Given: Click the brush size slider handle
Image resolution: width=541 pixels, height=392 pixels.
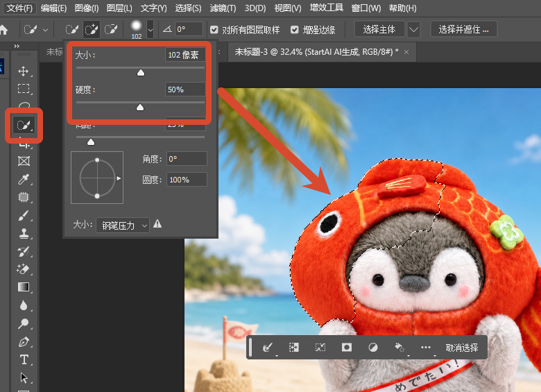Looking at the screenshot, I should click(x=141, y=72).
